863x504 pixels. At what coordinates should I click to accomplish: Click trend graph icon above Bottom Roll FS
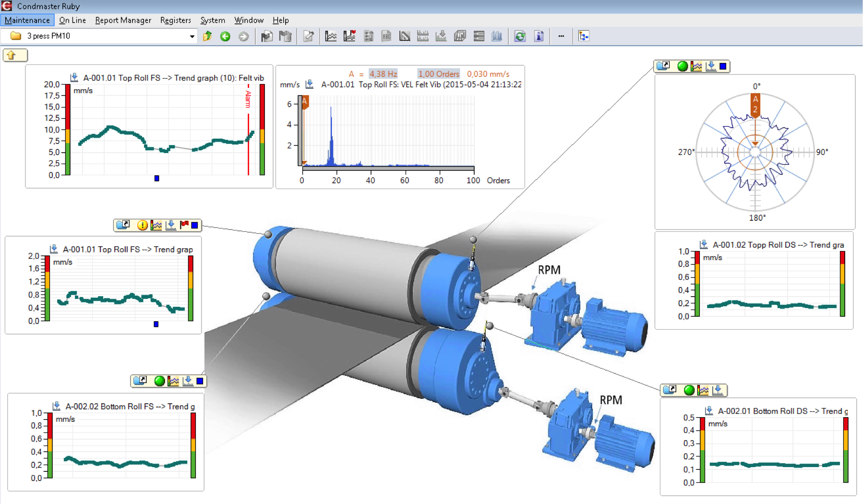pyautogui.click(x=174, y=381)
